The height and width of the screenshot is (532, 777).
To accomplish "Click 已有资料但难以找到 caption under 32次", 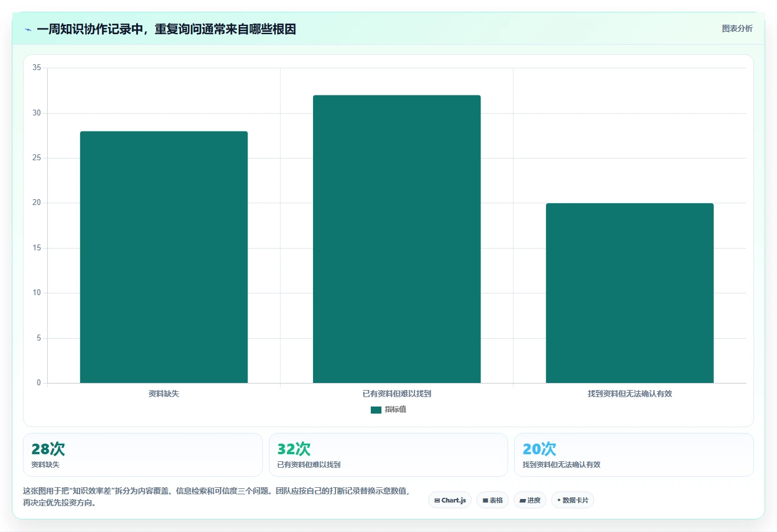I will click(309, 465).
